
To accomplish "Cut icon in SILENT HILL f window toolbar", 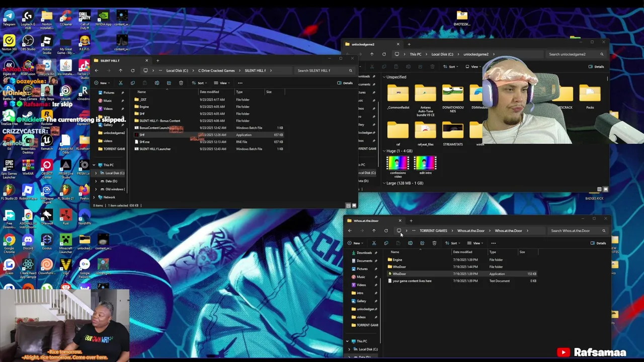I will point(120,83).
